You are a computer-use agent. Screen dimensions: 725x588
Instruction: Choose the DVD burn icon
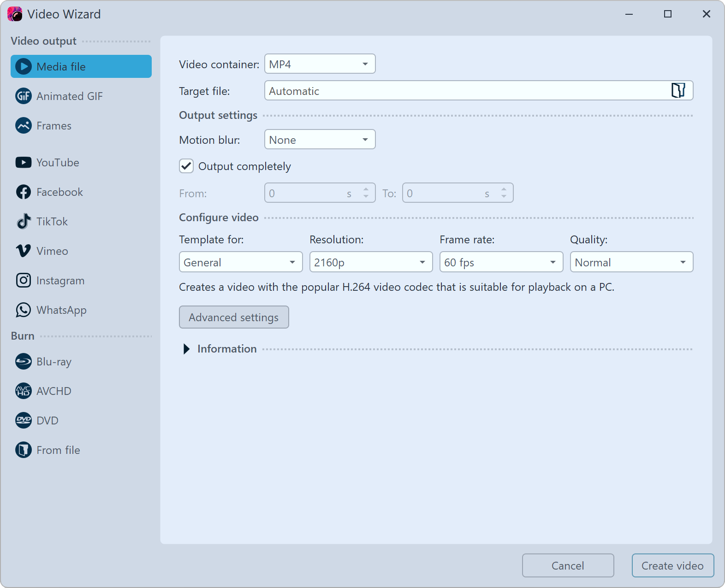click(24, 421)
